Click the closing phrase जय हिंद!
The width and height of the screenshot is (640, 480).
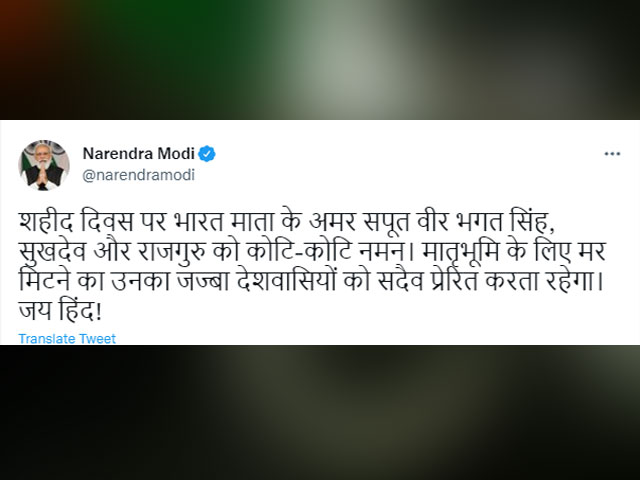click(x=60, y=312)
